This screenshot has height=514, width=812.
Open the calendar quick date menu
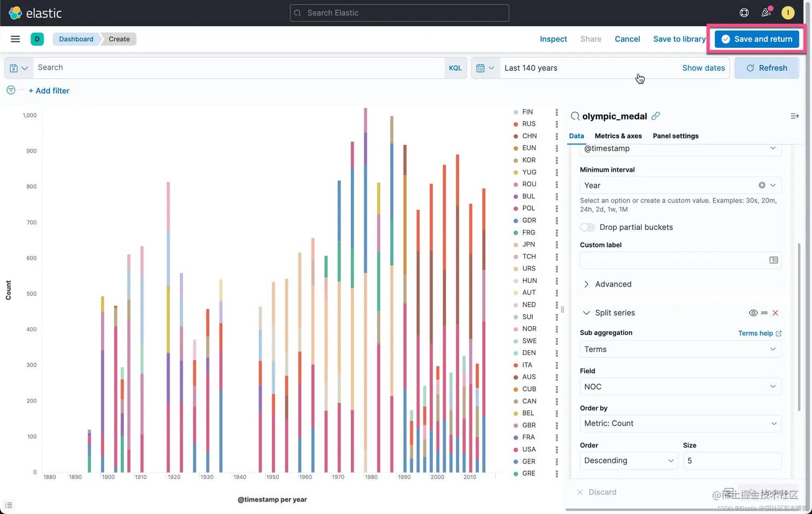pyautogui.click(x=485, y=68)
